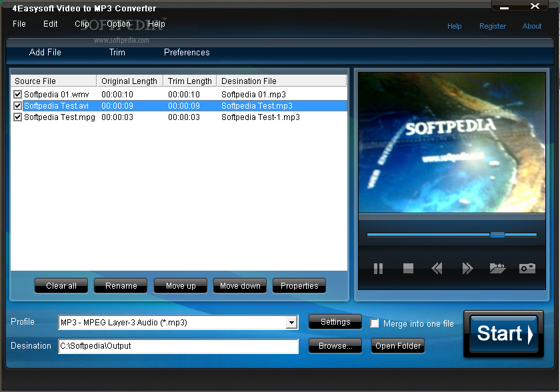Click the Trim Length column header
The width and height of the screenshot is (560, 392).
click(190, 81)
